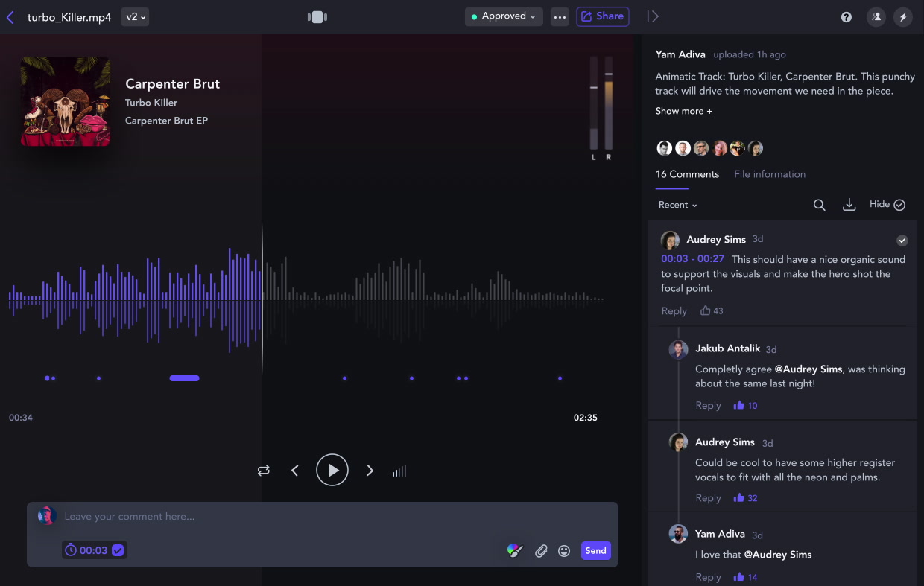Toggle Hide completed comments
The height and width of the screenshot is (586, 924).
coord(887,205)
